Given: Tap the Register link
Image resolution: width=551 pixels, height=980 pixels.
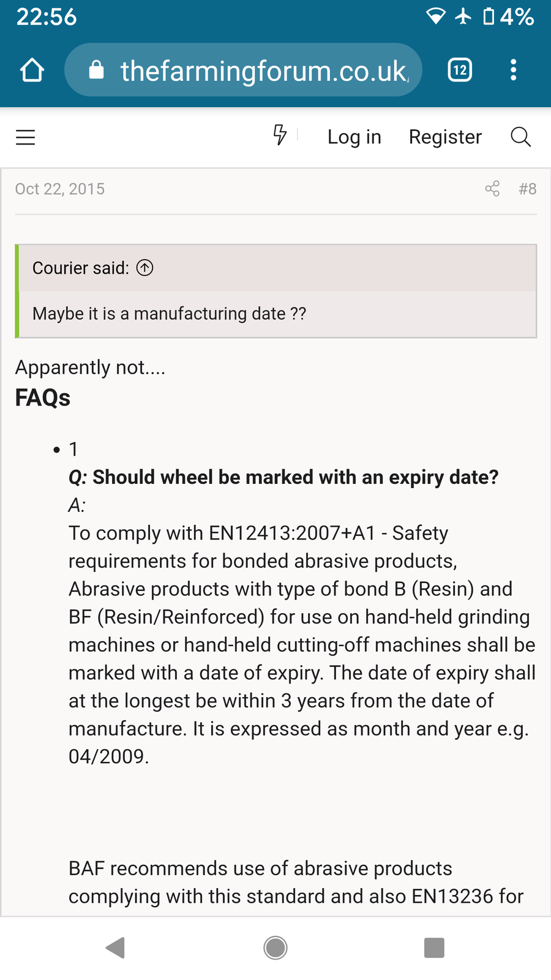Looking at the screenshot, I should [445, 137].
